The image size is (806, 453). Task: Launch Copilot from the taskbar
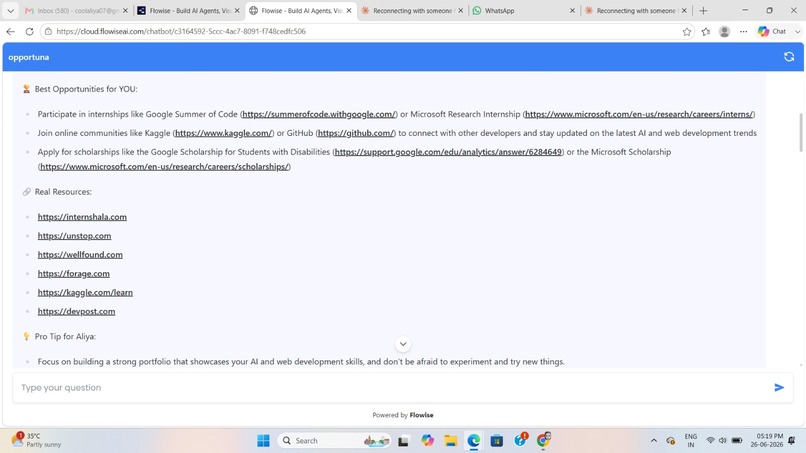coord(427,441)
